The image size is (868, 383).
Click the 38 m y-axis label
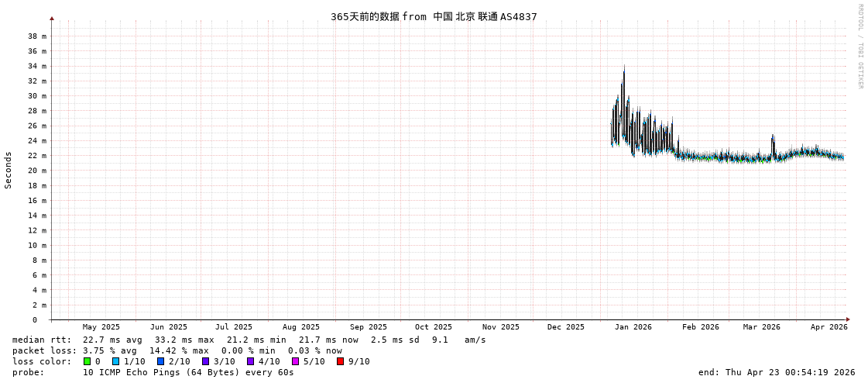(37, 36)
